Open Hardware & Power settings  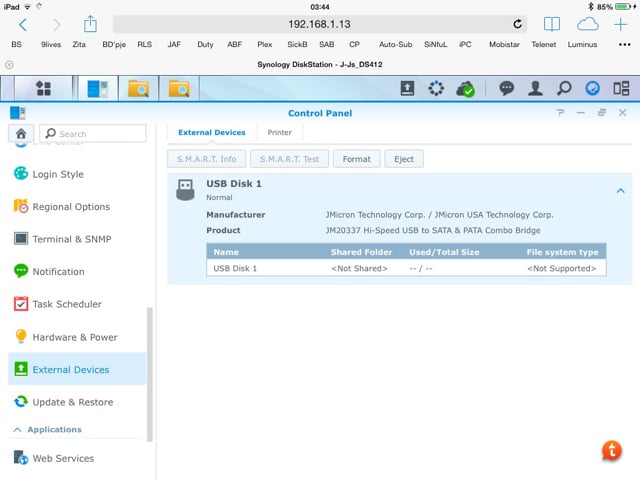[74, 337]
